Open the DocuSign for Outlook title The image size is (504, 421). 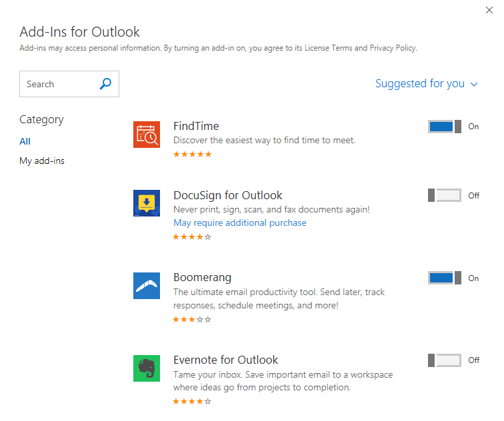click(x=227, y=195)
